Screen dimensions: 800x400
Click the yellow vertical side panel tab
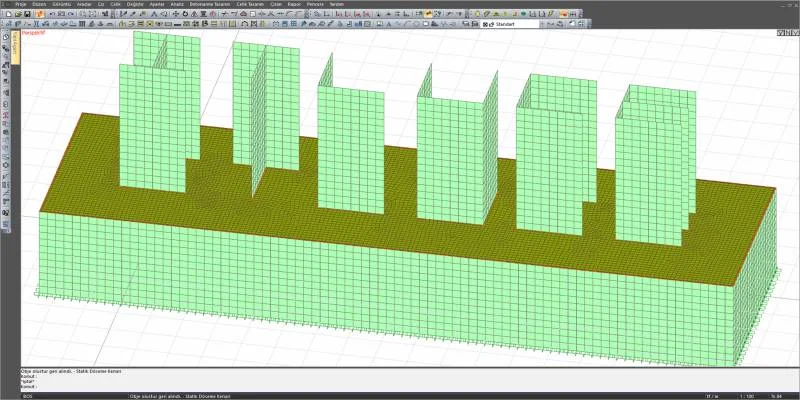click(16, 47)
